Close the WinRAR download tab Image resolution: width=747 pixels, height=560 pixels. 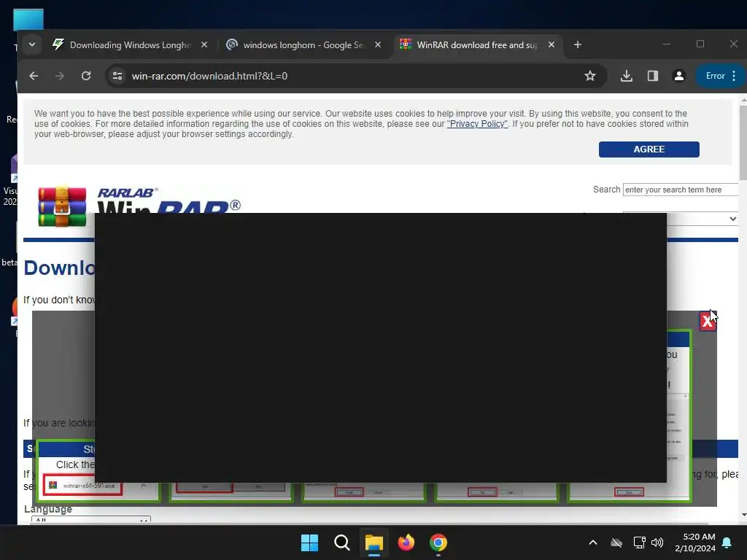(551, 44)
